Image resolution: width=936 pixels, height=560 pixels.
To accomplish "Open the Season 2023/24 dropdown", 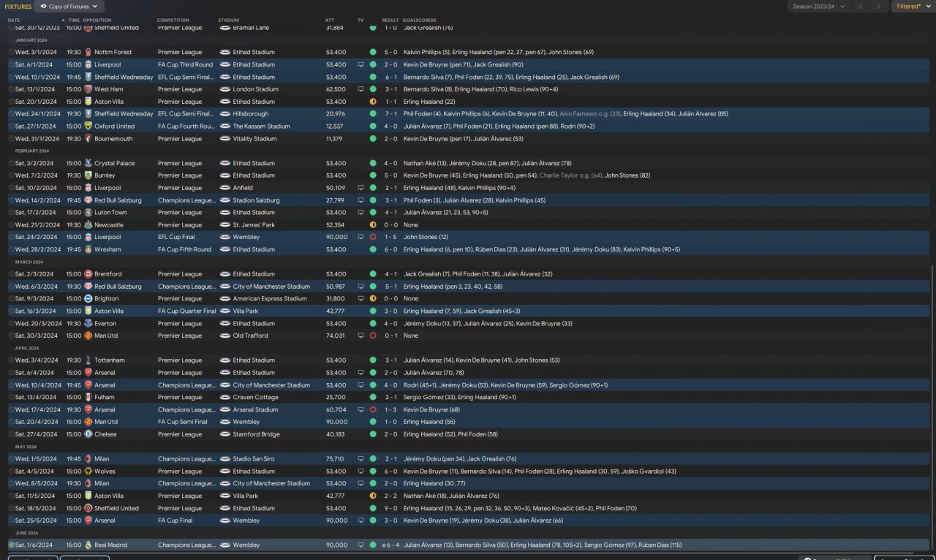I will click(818, 7).
